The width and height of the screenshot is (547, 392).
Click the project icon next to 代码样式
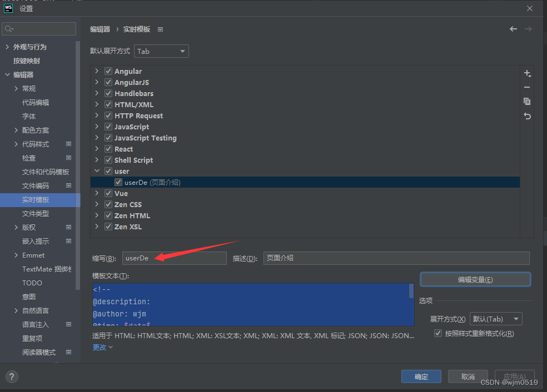pyautogui.click(x=69, y=144)
